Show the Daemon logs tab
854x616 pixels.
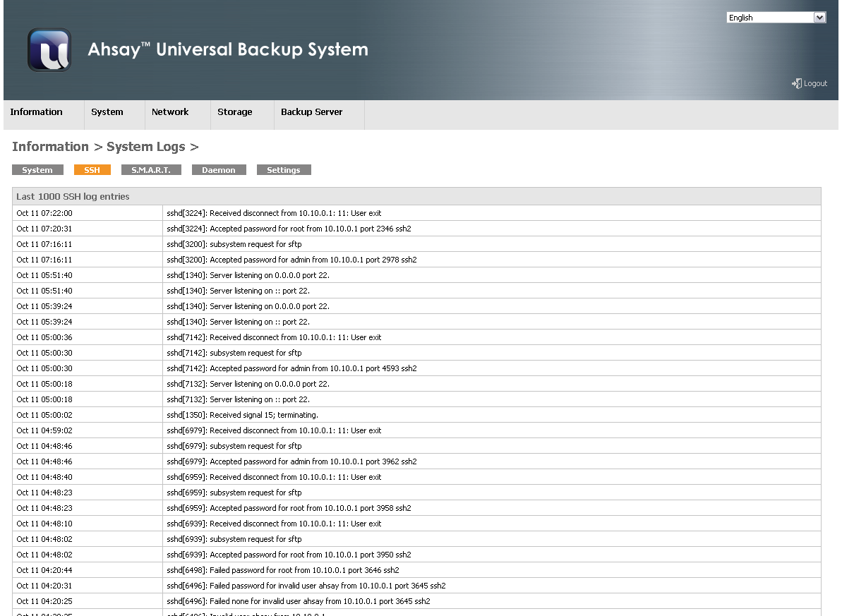point(219,170)
